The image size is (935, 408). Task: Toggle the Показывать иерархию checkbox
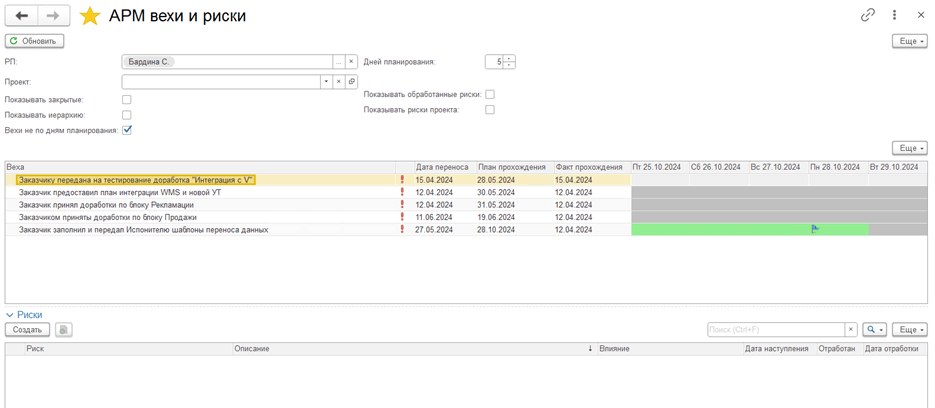pyautogui.click(x=127, y=114)
